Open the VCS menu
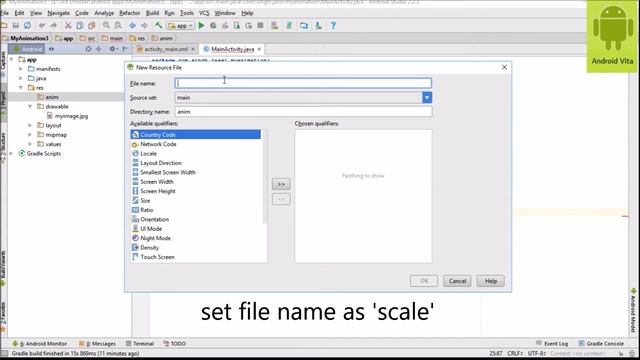 coord(204,13)
